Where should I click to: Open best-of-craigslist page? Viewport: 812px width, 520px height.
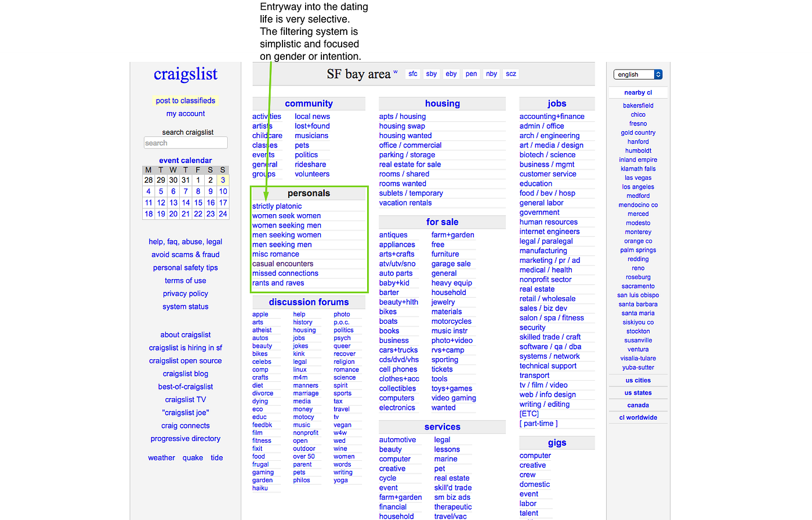pyautogui.click(x=186, y=387)
